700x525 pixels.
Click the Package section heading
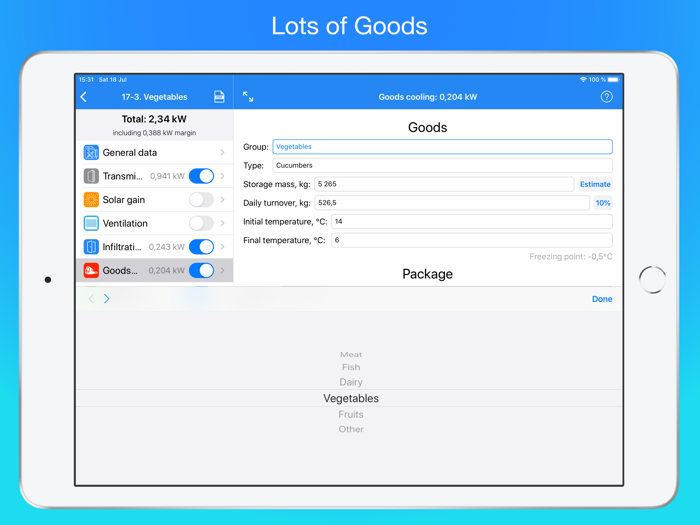coord(427,274)
